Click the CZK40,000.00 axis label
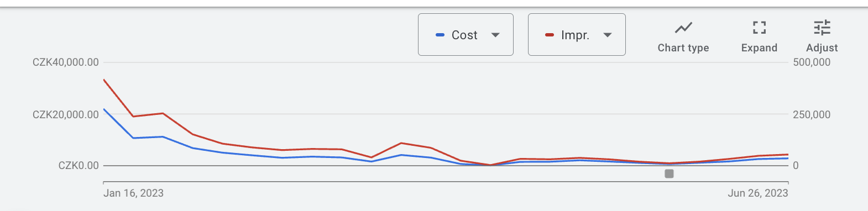The image size is (868, 211). pyautogui.click(x=66, y=62)
